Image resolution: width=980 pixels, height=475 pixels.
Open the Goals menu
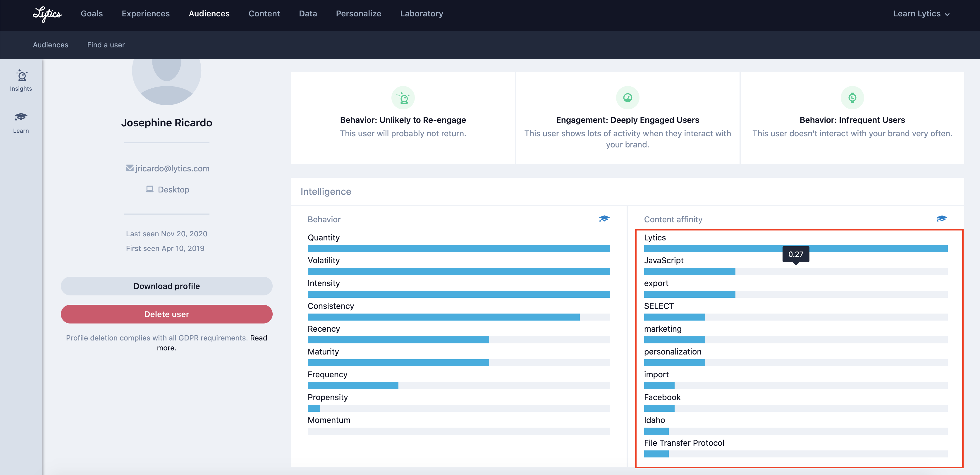point(92,14)
